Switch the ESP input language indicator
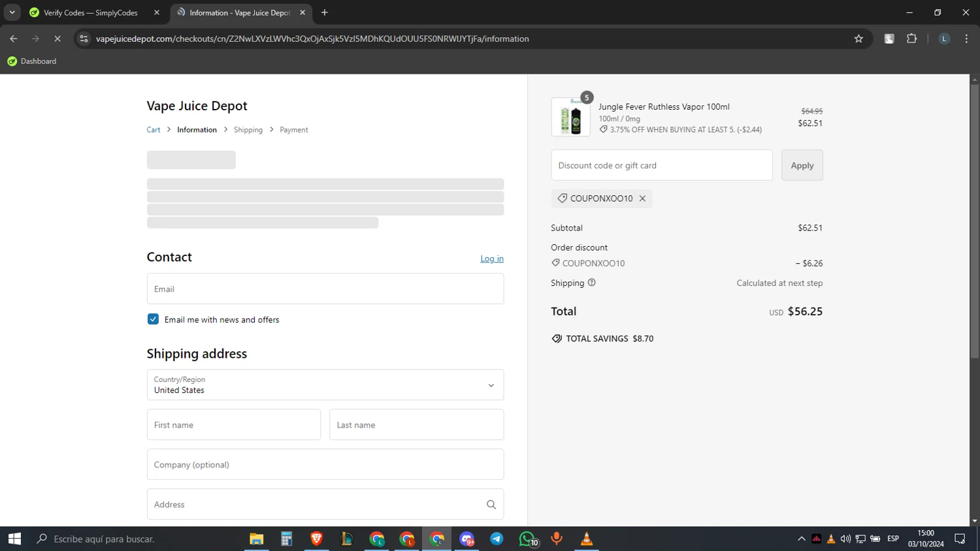The image size is (980, 551). pos(893,539)
